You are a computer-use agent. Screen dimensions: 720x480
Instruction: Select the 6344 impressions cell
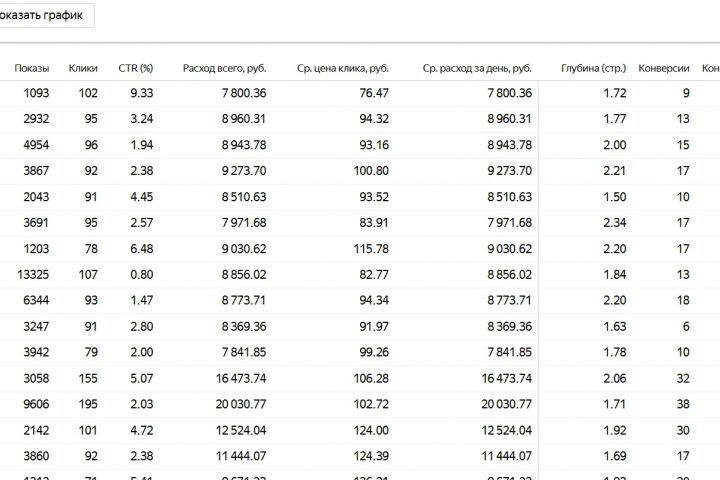pos(33,299)
